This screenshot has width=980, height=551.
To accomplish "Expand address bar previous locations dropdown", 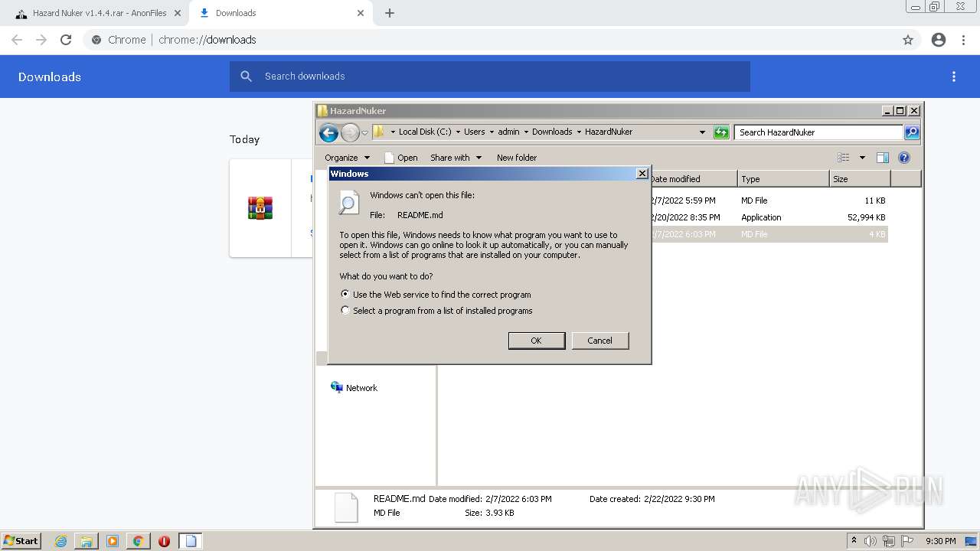I will pos(702,132).
